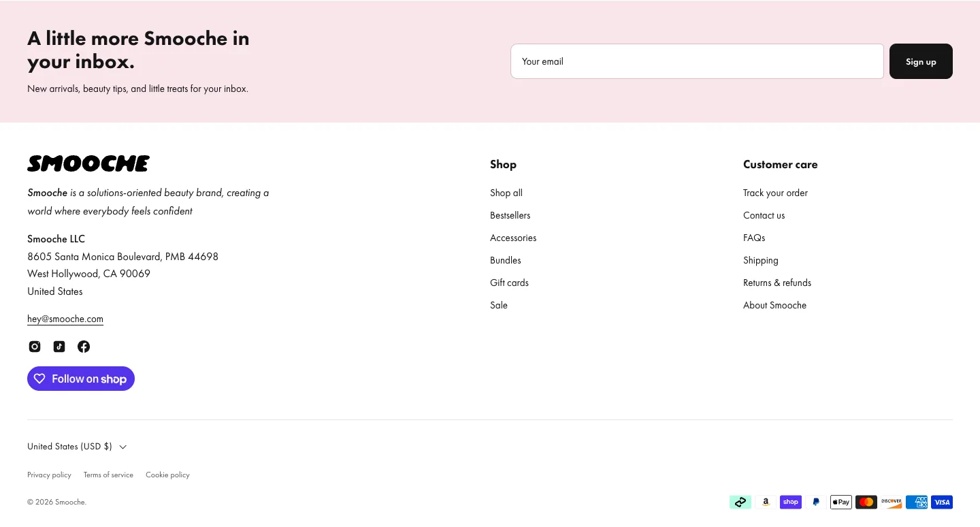The image size is (980, 527).
Task: Click the "A little more Smooche in your inbox." heading
Action: click(138, 50)
